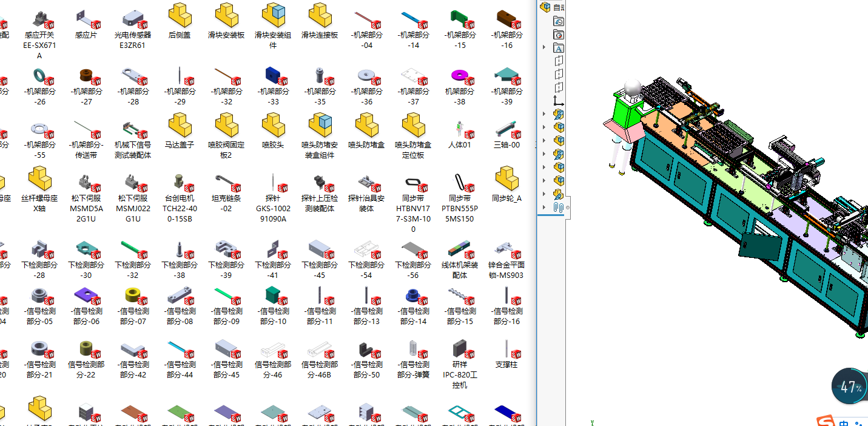Expand the Annotations folder node
The width and height of the screenshot is (868, 426).
coord(544,48)
